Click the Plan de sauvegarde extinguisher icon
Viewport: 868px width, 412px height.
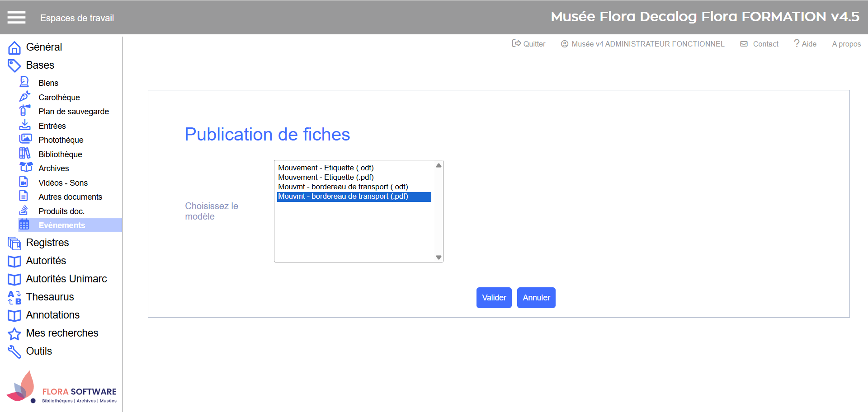point(24,111)
